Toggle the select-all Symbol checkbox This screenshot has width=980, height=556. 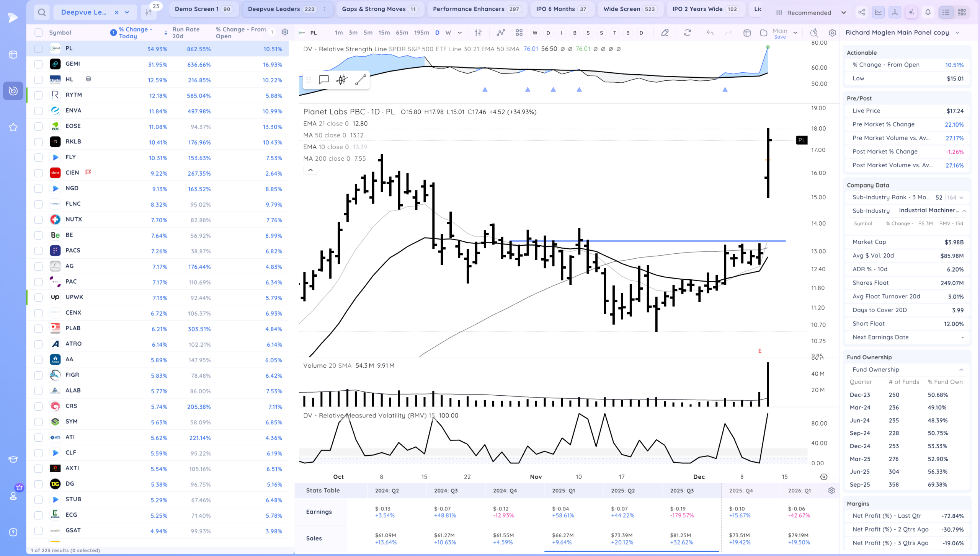click(38, 33)
